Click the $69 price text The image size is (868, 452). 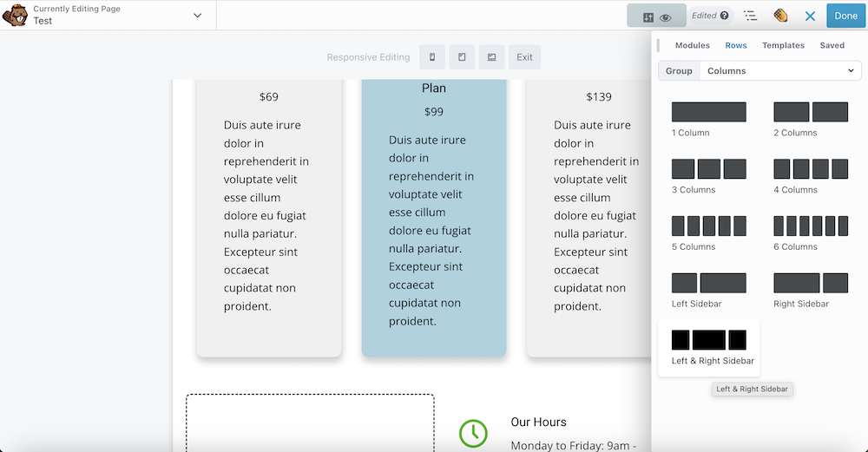(x=268, y=97)
